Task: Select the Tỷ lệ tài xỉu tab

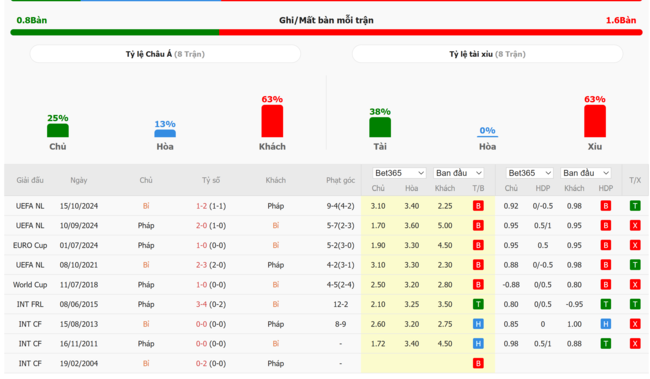Action: [487, 54]
